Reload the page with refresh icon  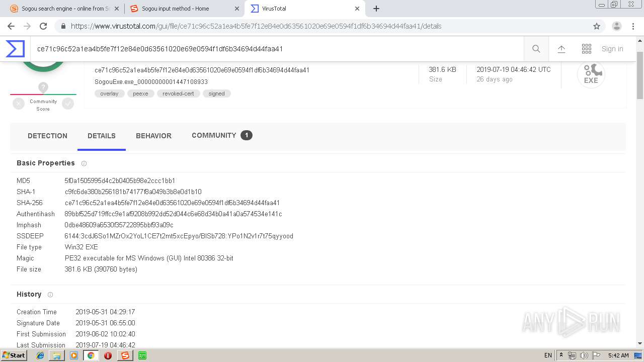[43, 26]
